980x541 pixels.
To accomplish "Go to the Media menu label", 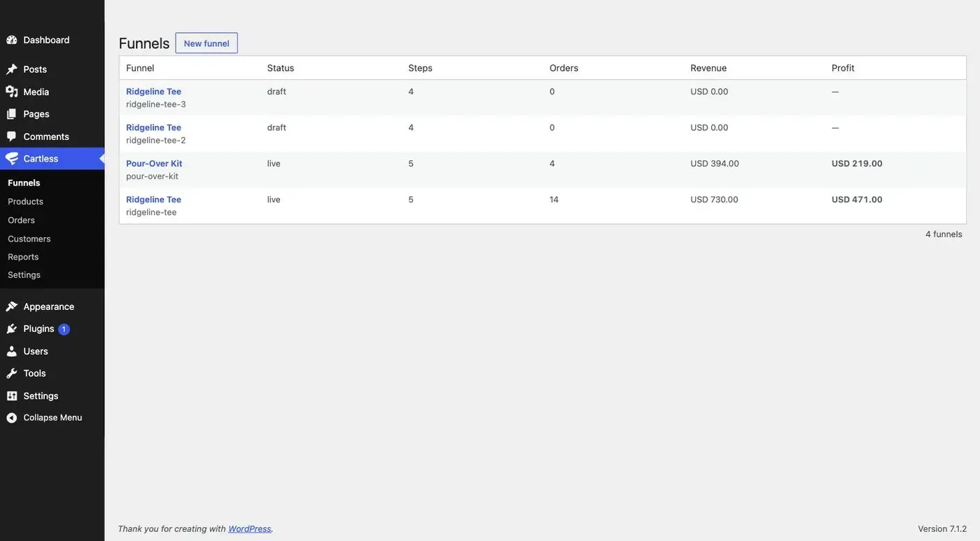I will click(x=36, y=92).
